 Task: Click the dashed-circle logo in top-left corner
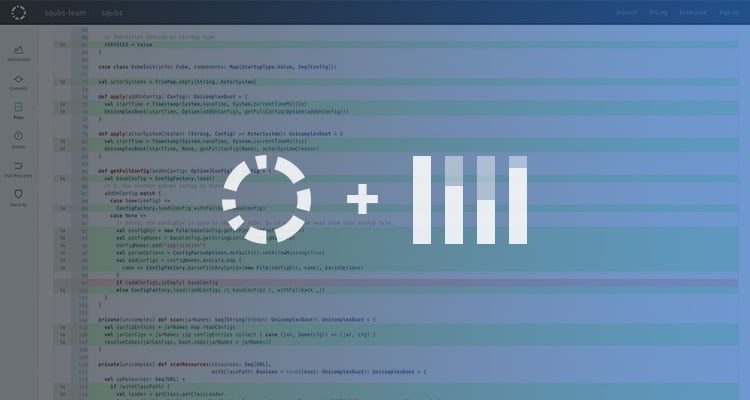18,12
